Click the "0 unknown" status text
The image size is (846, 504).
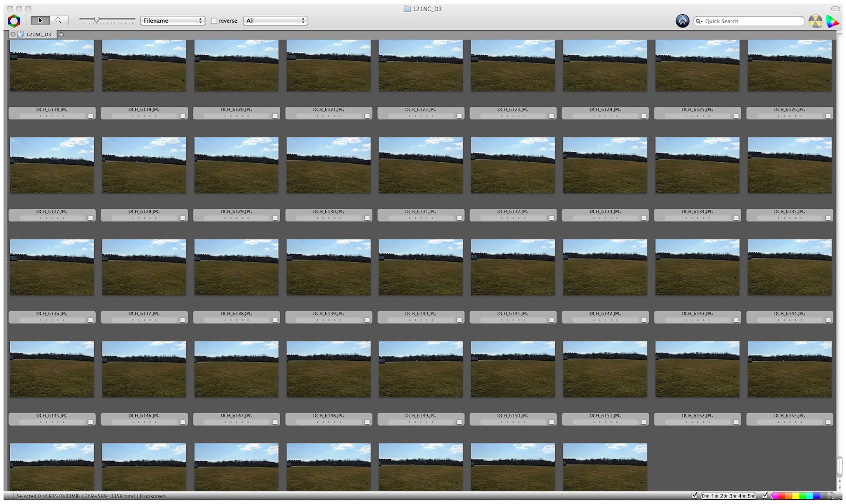coord(153,496)
